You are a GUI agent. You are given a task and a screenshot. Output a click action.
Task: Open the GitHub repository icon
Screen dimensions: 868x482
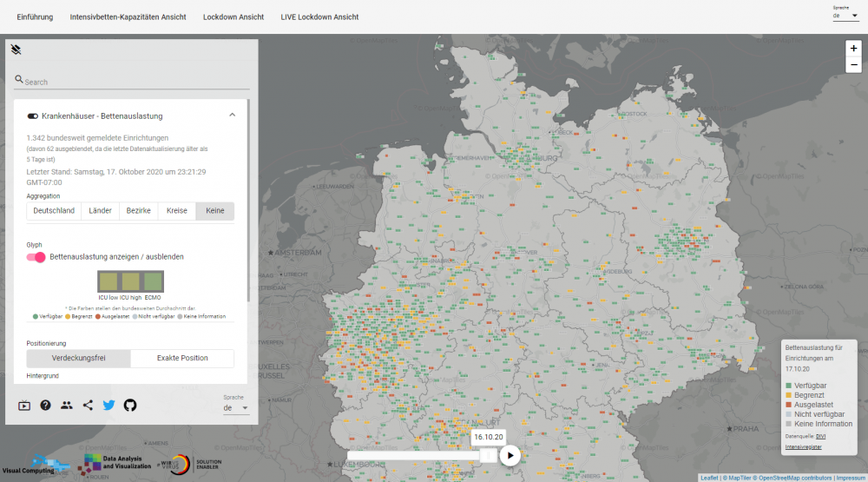(130, 405)
